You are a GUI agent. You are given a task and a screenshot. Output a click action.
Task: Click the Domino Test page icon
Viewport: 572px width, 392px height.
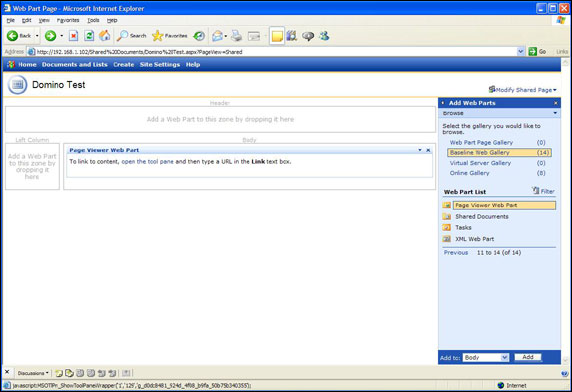(17, 85)
